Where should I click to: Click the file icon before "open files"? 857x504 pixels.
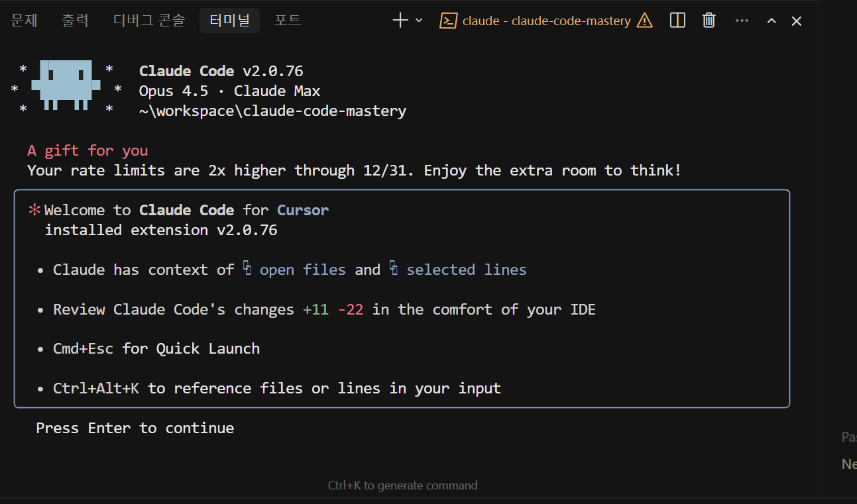coord(247,269)
